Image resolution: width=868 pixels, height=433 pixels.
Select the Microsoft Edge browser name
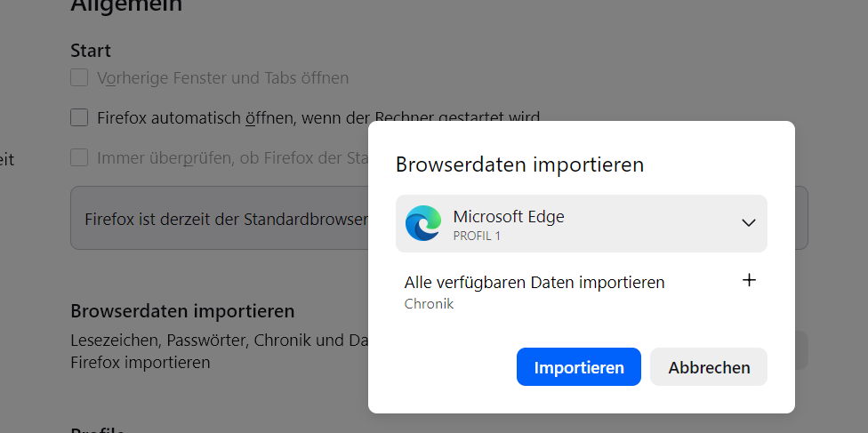click(x=508, y=216)
